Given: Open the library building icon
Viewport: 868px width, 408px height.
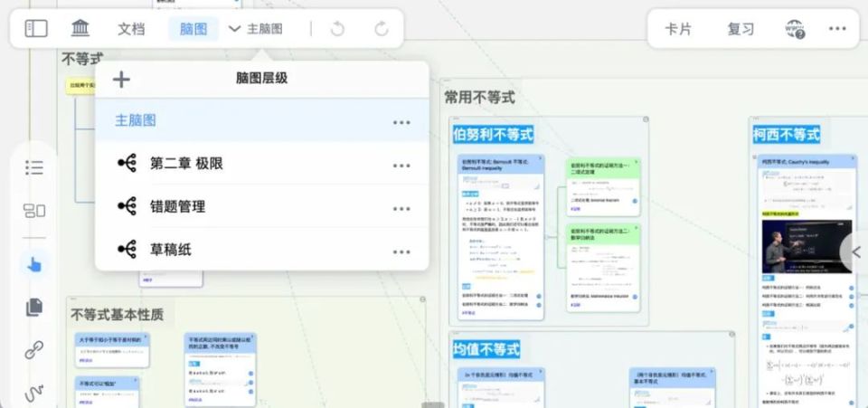Looking at the screenshot, I should pos(80,28).
